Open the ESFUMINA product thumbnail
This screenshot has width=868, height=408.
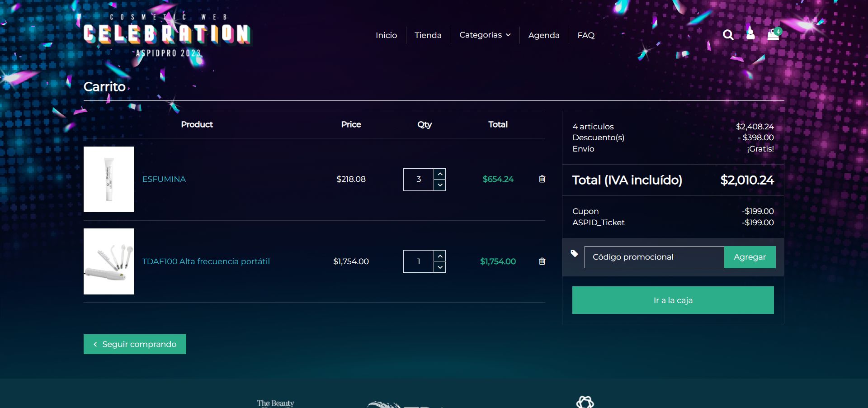[109, 179]
